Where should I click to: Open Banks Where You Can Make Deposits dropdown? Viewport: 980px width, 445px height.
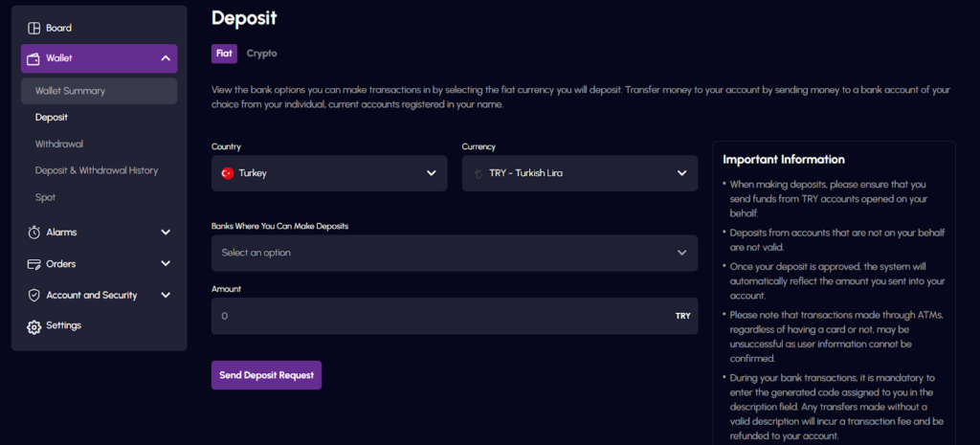(455, 254)
